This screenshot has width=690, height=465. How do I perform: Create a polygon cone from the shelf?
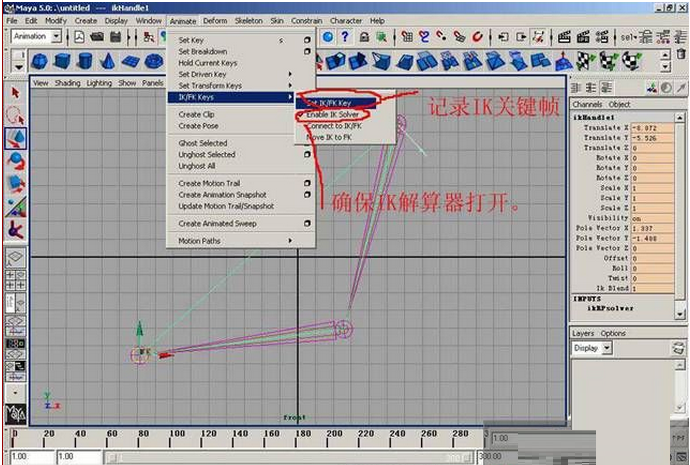[x=107, y=61]
